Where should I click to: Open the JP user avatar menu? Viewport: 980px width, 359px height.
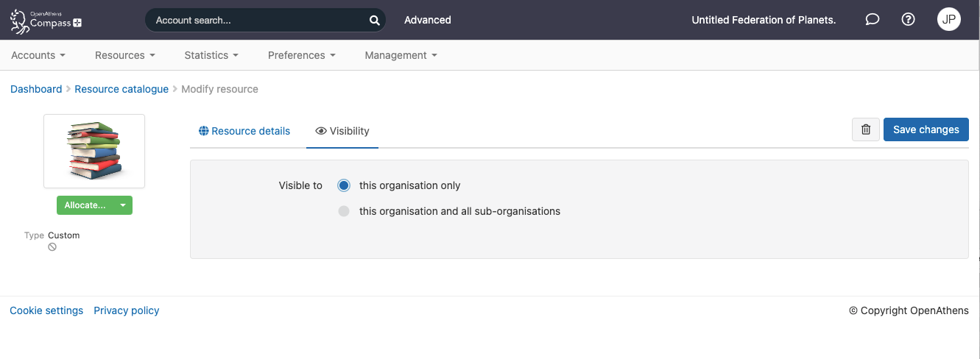tap(948, 20)
